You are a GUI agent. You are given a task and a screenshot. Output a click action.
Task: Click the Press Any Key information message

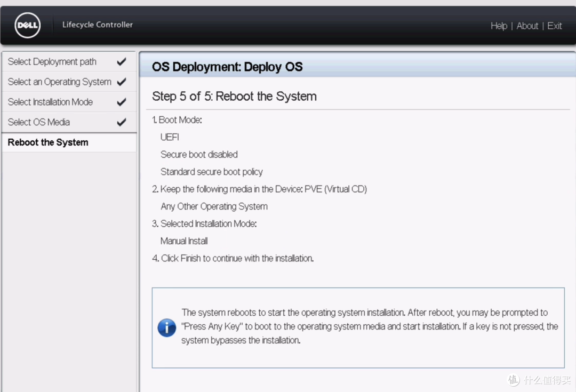coord(369,326)
